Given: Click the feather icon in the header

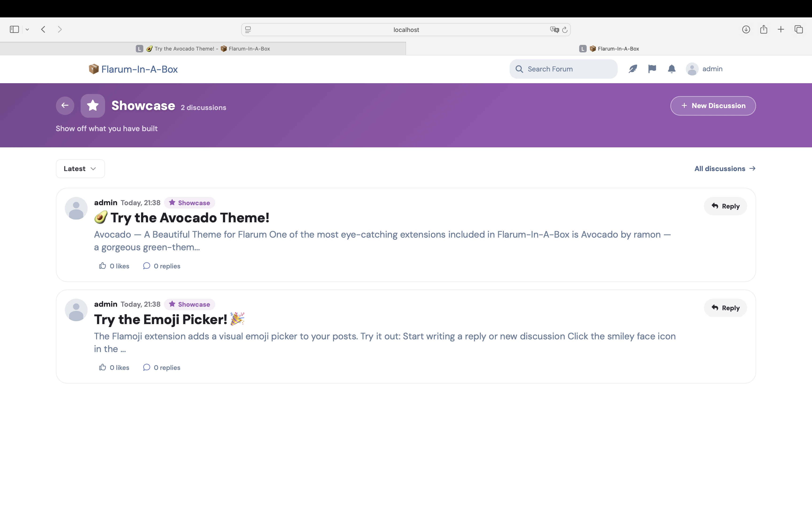Looking at the screenshot, I should (633, 69).
